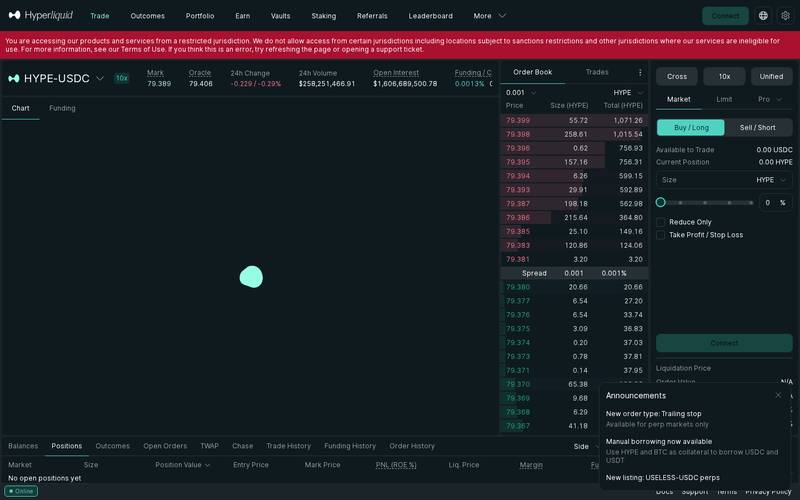
Task: Enable Take Profit / Stop Loss checkbox
Action: [x=661, y=235]
